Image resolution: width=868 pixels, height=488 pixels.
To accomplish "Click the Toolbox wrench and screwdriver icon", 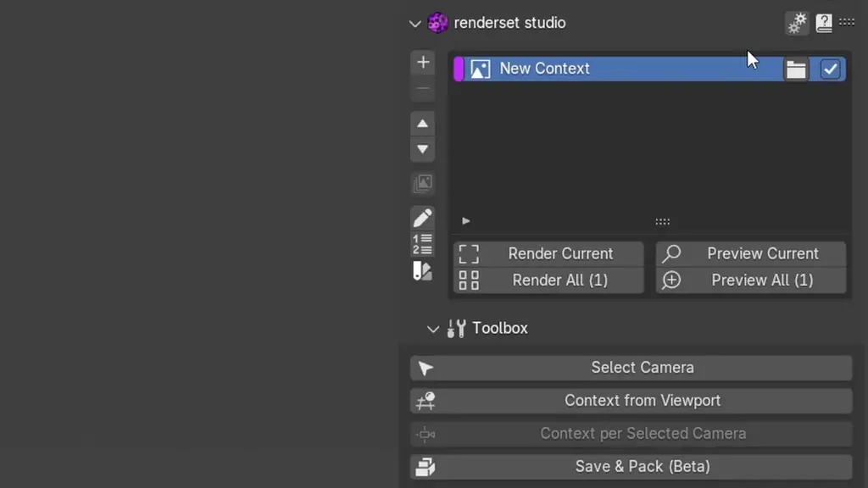I will pyautogui.click(x=456, y=329).
